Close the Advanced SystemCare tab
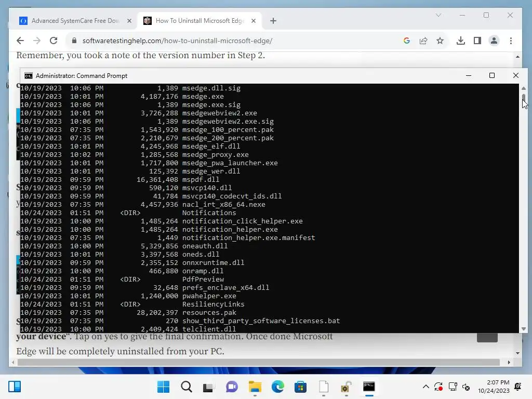 coord(129,21)
